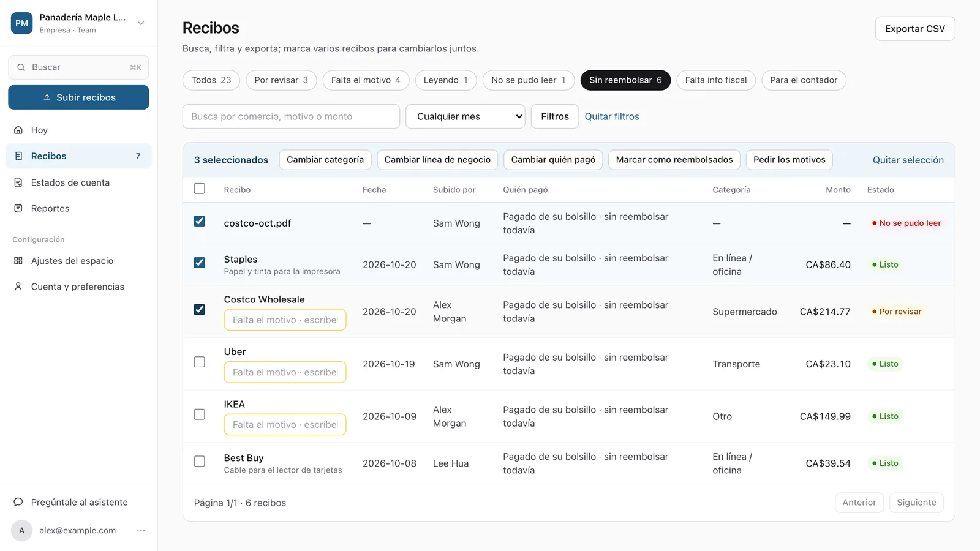Image resolution: width=980 pixels, height=551 pixels.
Task: Click the Falta el motivo field for IKEA
Action: [285, 425]
